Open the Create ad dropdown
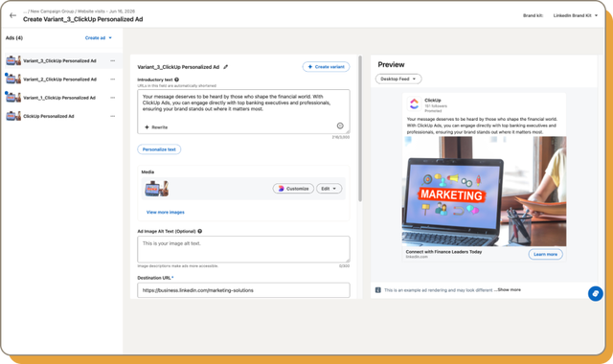This screenshot has height=364, width=613. click(99, 38)
